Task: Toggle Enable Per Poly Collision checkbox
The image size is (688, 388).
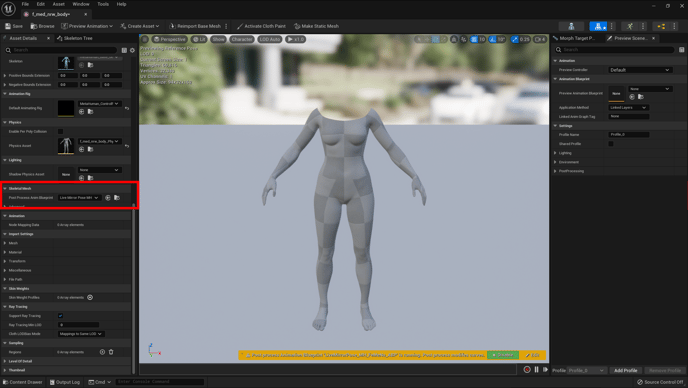Action: tap(61, 131)
